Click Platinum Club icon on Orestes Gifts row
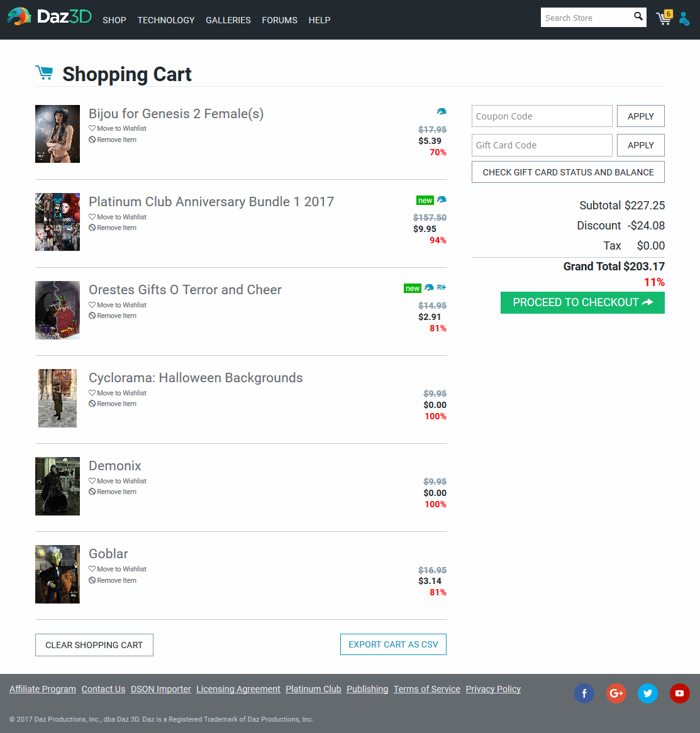This screenshot has height=733, width=700. click(x=429, y=287)
